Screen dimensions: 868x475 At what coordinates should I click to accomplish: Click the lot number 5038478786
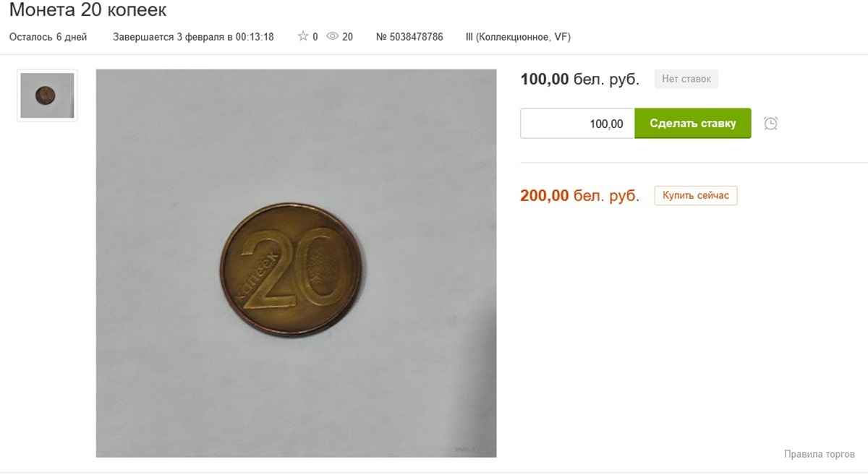click(409, 37)
